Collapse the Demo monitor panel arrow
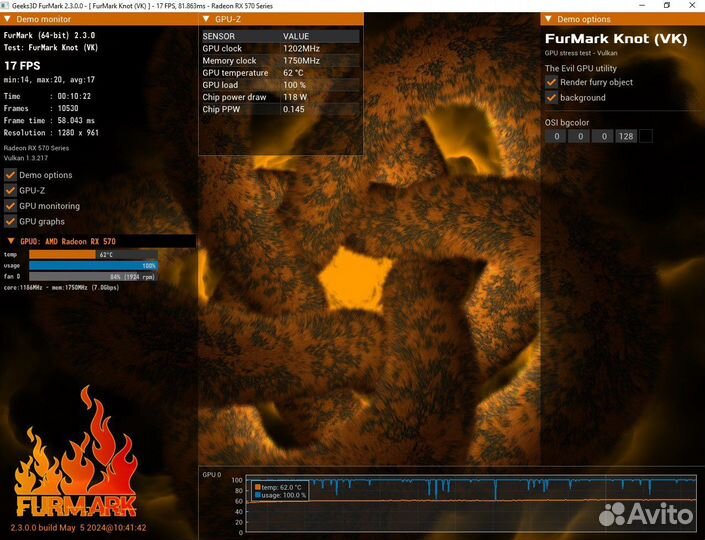705x540 pixels. click(8, 19)
